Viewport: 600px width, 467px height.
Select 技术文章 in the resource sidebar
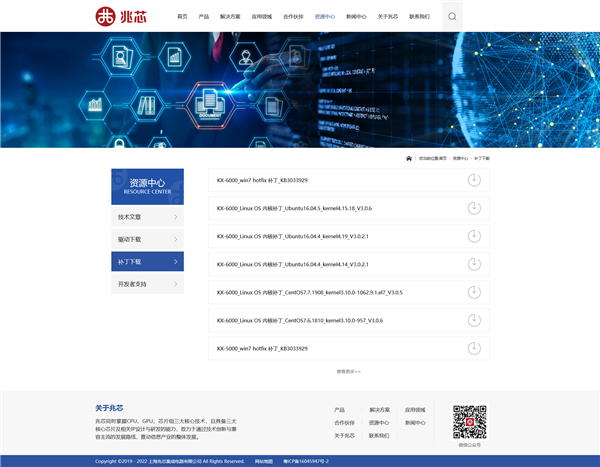147,217
